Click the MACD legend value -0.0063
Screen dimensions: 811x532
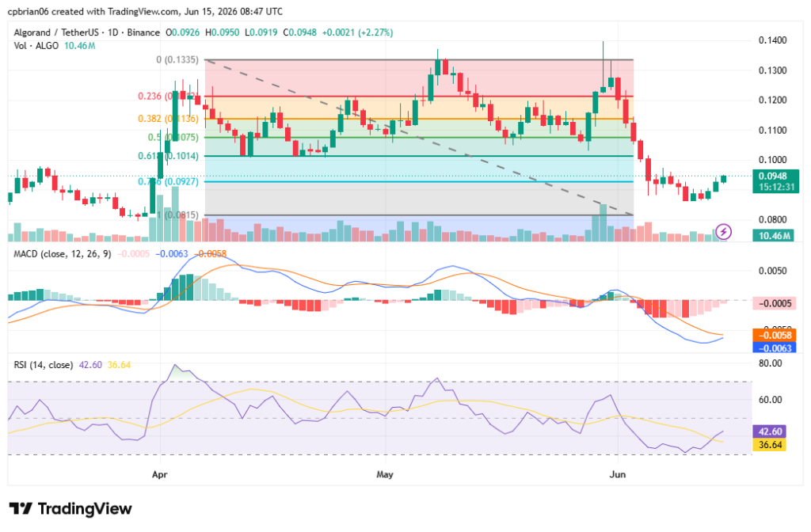pyautogui.click(x=171, y=254)
